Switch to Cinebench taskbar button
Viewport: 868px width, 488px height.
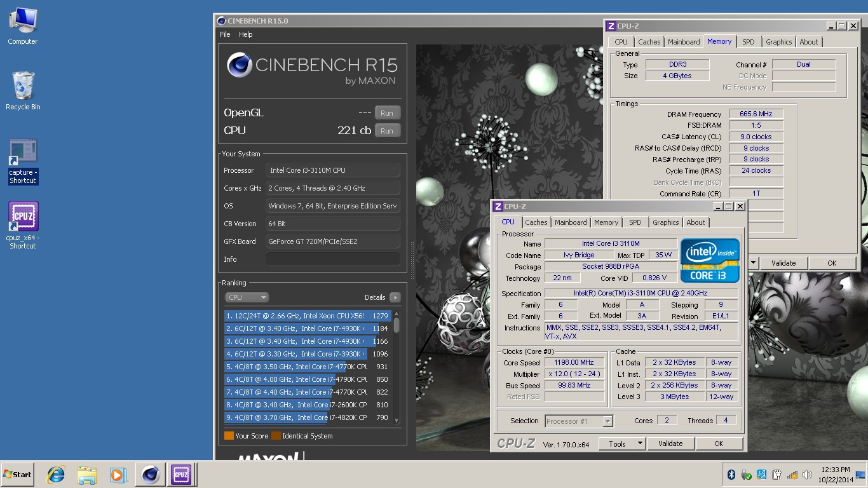151,475
